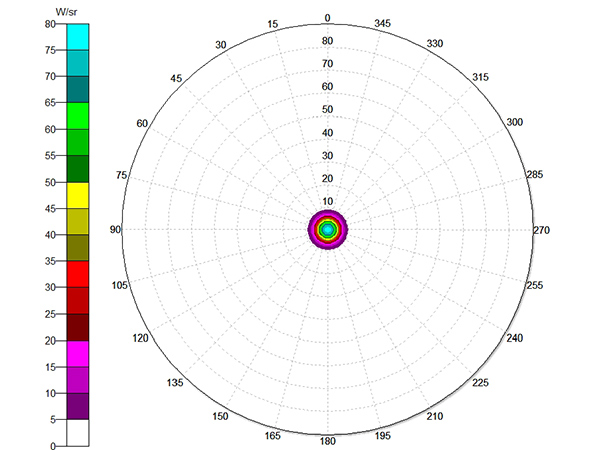600x450 pixels.
Task: Click the radial ring label 30
Action: click(327, 155)
